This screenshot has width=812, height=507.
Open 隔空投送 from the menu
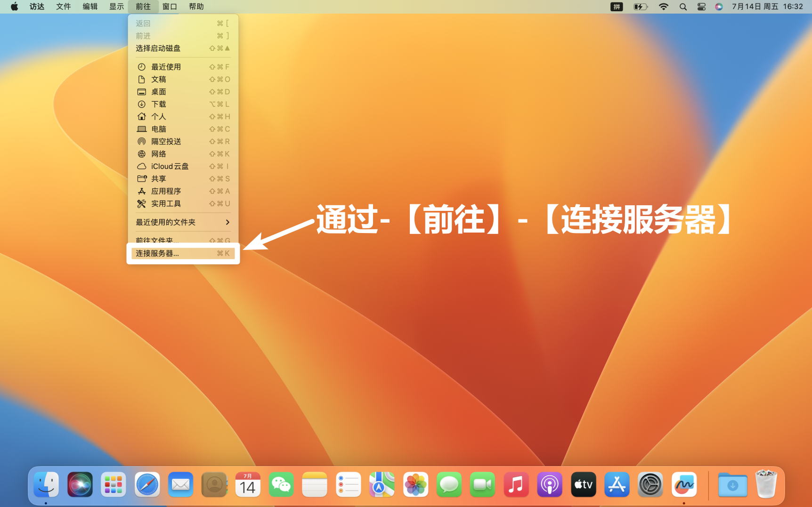183,142
